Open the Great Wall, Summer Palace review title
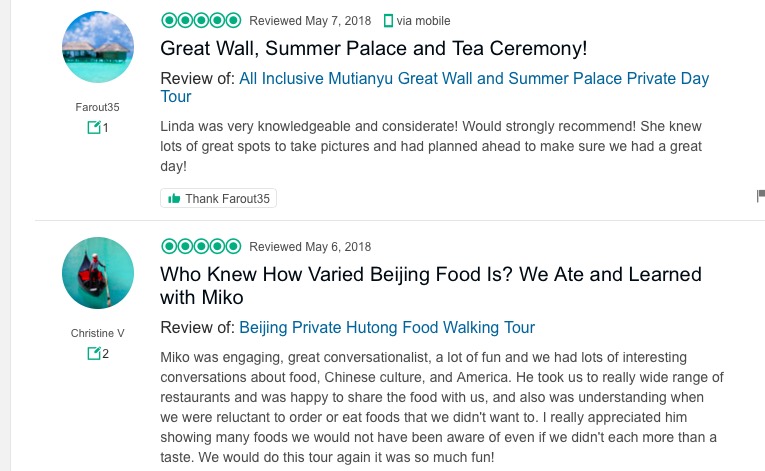Viewport: 765px width, 471px height. coord(373,48)
